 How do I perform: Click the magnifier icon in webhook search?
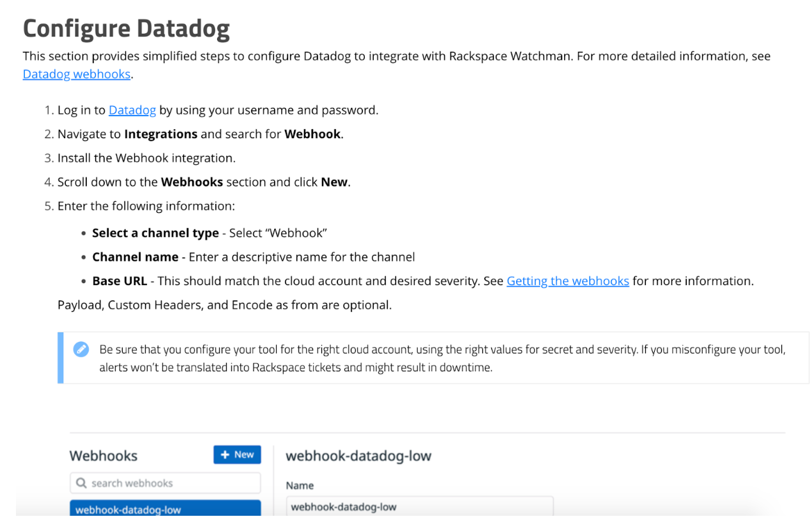pyautogui.click(x=82, y=483)
